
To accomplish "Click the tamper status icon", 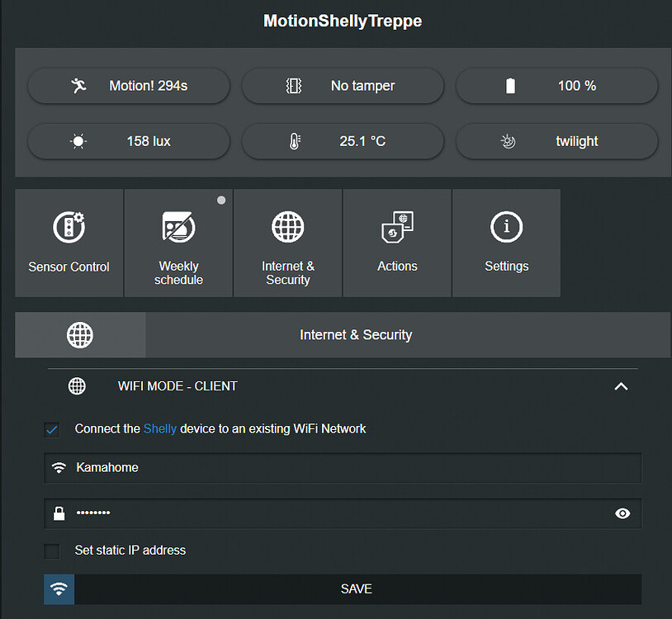I will coord(294,85).
